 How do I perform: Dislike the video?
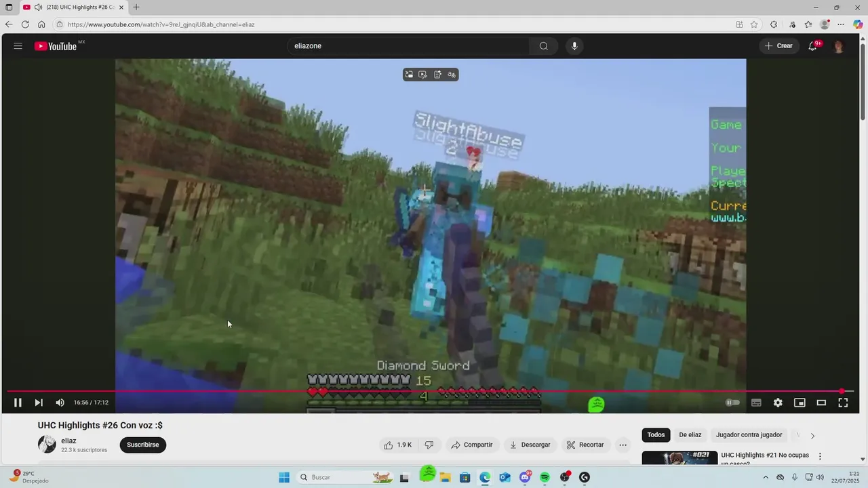pyautogui.click(x=429, y=445)
